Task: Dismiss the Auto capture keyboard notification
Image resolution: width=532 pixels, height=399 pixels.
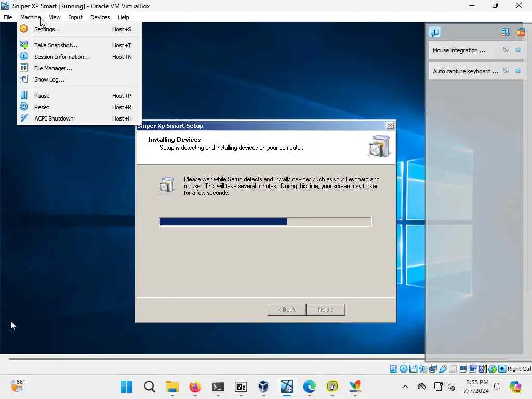Action: pyautogui.click(x=518, y=71)
